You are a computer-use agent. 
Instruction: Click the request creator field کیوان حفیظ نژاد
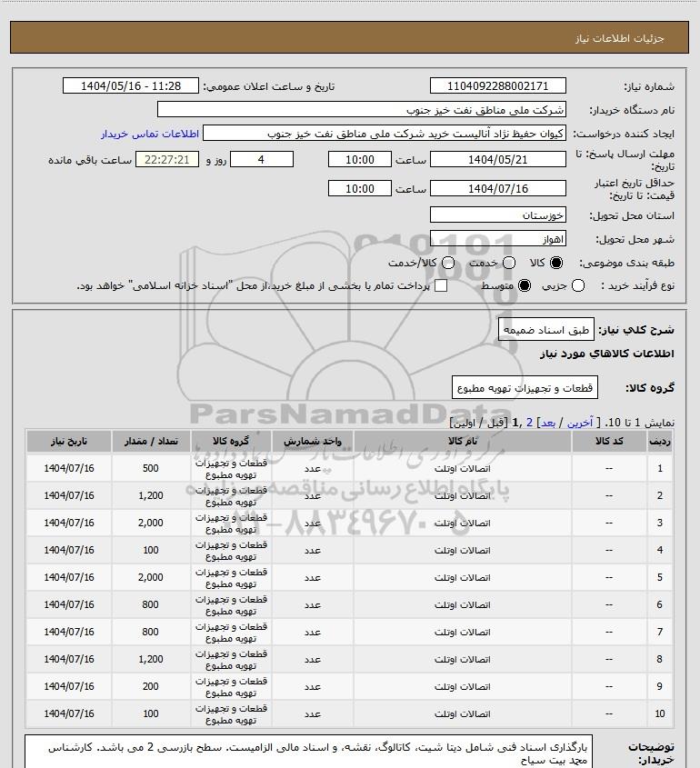click(385, 134)
